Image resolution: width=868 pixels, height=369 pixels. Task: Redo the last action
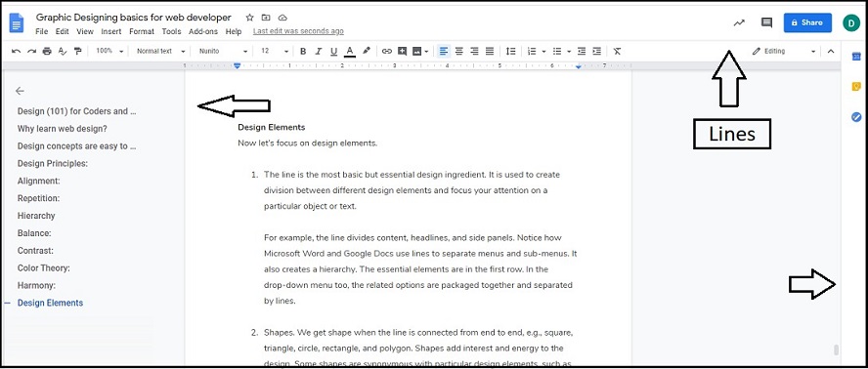(31, 51)
